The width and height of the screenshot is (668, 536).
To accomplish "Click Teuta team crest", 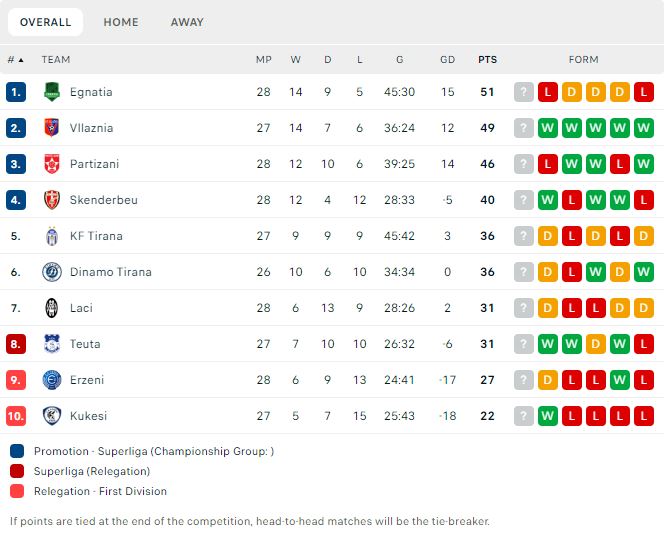I will pos(52,344).
